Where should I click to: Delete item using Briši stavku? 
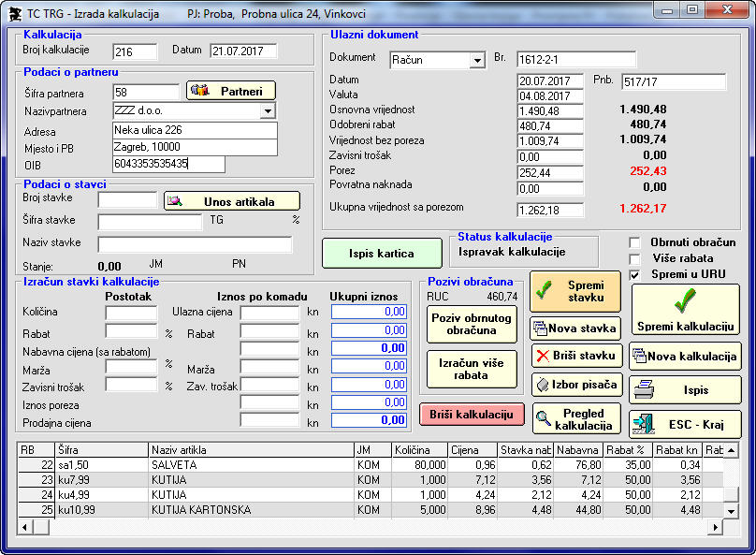[x=575, y=356]
